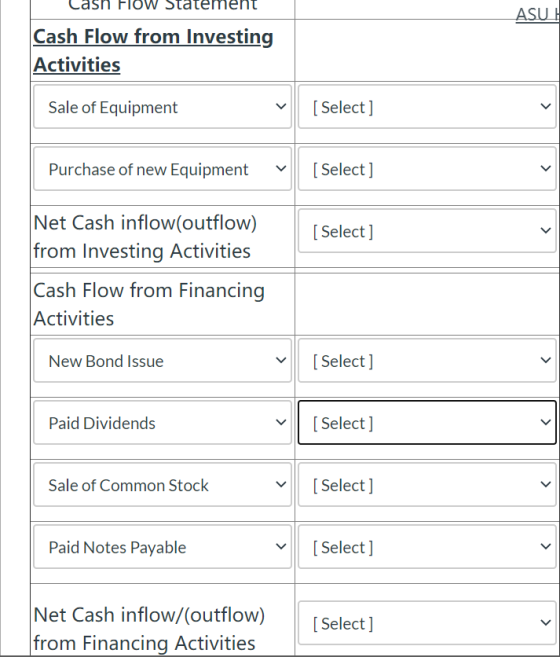The height and width of the screenshot is (657, 560).
Task: Click the 'Net Cash inflow/(outflow) from Financing Activities' label
Action: [x=149, y=629]
